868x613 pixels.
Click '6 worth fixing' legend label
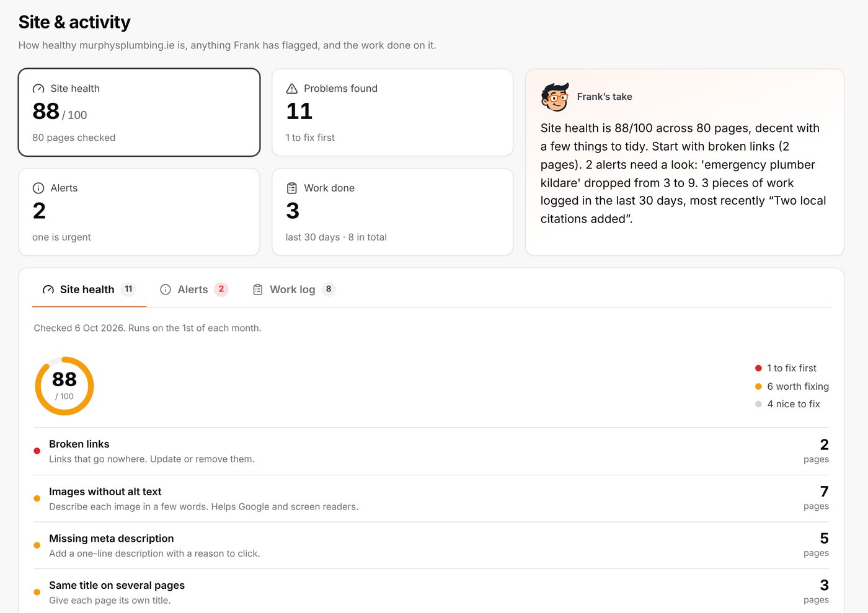tap(798, 386)
